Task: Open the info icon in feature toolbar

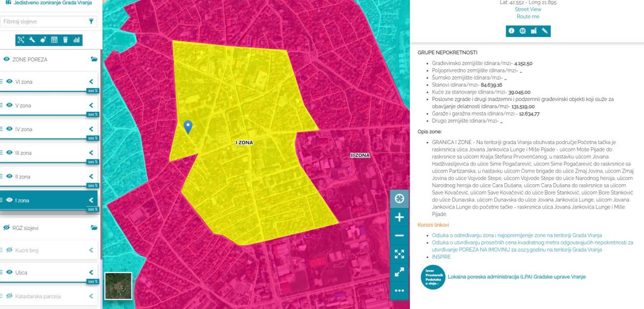Action: point(511,31)
